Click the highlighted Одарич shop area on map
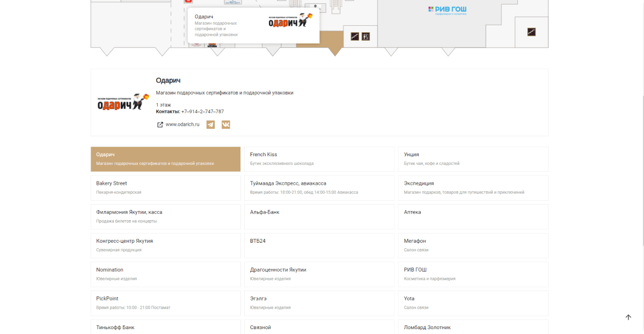 (x=335, y=44)
